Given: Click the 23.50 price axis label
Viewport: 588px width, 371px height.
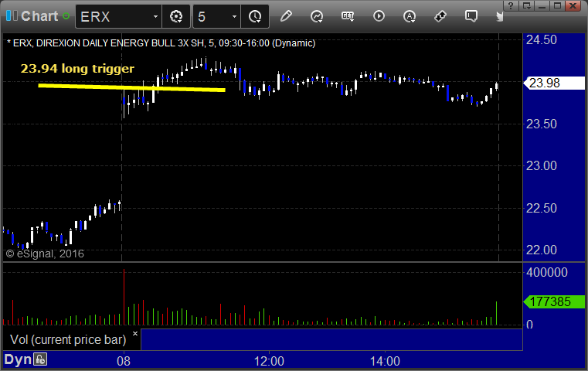Looking at the screenshot, I should [x=542, y=124].
